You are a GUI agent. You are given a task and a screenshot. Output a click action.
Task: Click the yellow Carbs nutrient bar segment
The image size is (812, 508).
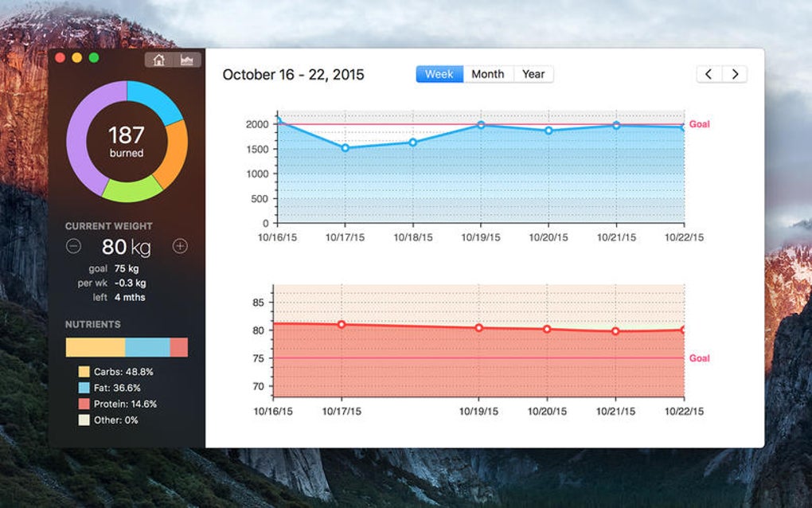[x=96, y=347]
